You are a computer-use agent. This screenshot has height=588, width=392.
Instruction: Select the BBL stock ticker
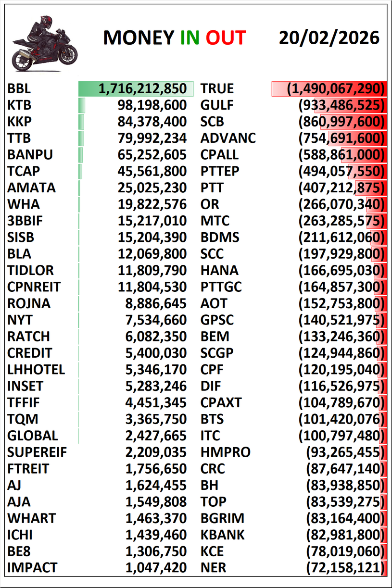19,89
